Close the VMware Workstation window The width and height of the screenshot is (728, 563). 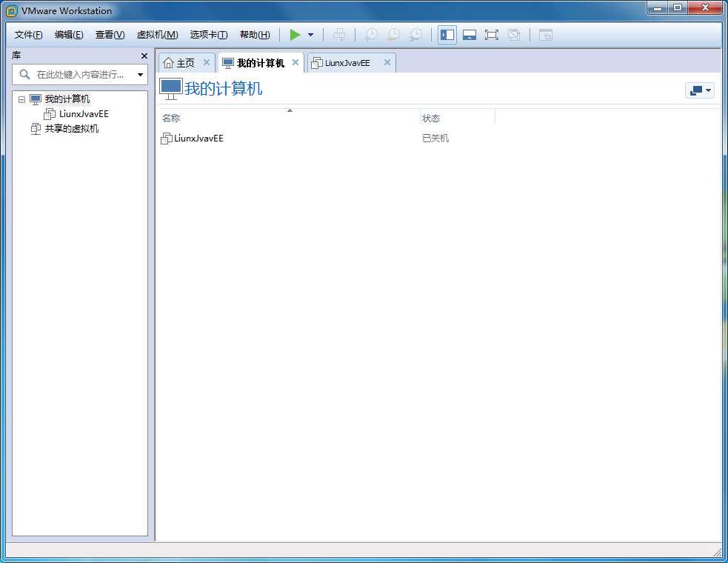pyautogui.click(x=705, y=8)
